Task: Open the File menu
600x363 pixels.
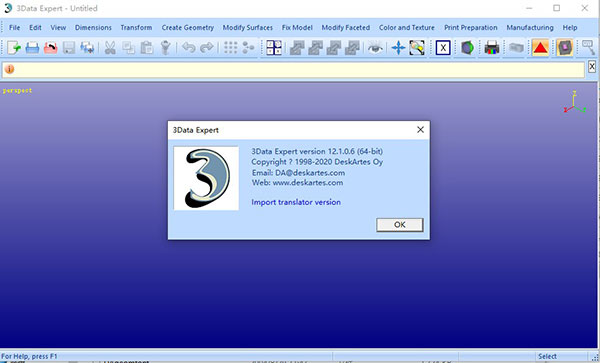Action: tap(15, 28)
